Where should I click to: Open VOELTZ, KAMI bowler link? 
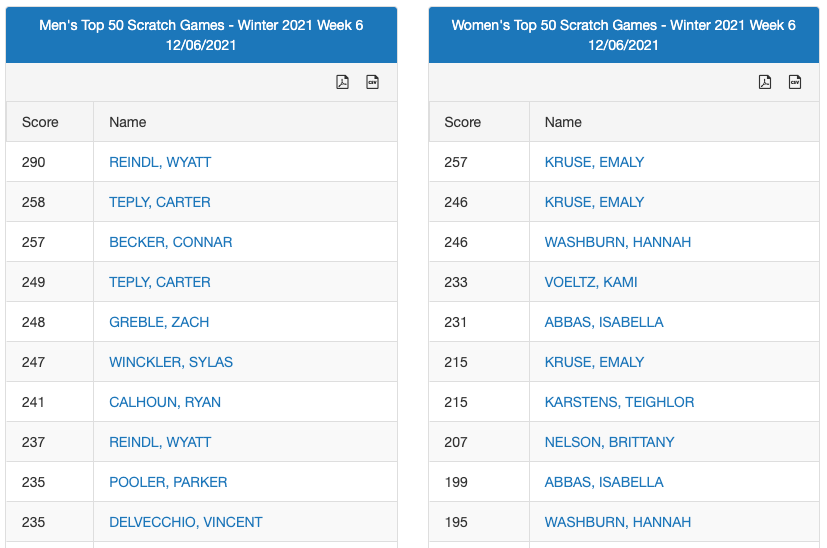pos(591,282)
